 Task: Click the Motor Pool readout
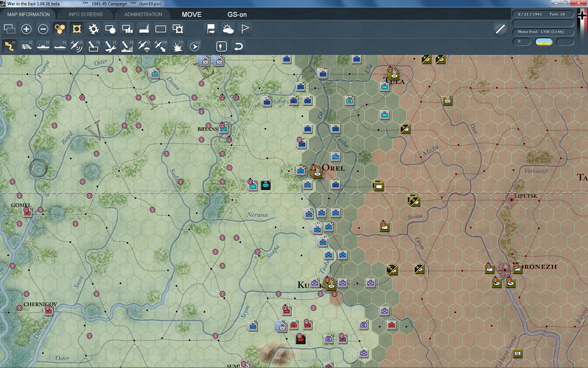click(x=543, y=32)
